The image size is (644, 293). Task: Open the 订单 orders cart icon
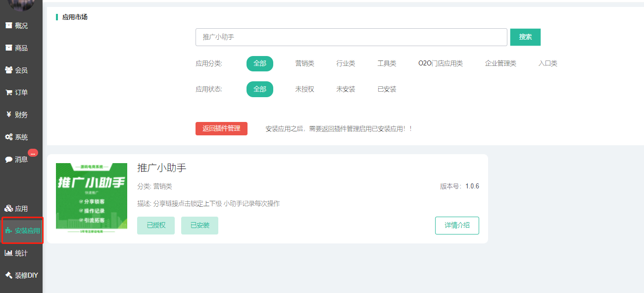tap(8, 93)
